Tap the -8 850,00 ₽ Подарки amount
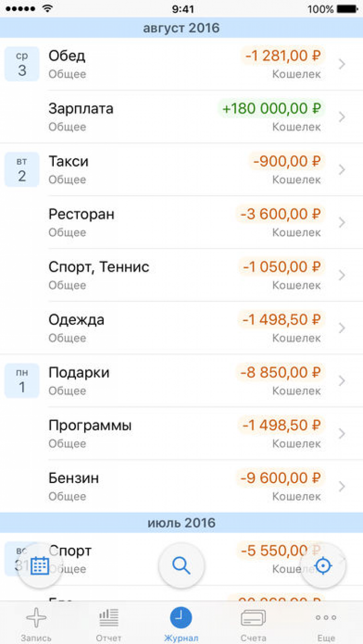The height and width of the screenshot is (644, 363). [x=280, y=373]
